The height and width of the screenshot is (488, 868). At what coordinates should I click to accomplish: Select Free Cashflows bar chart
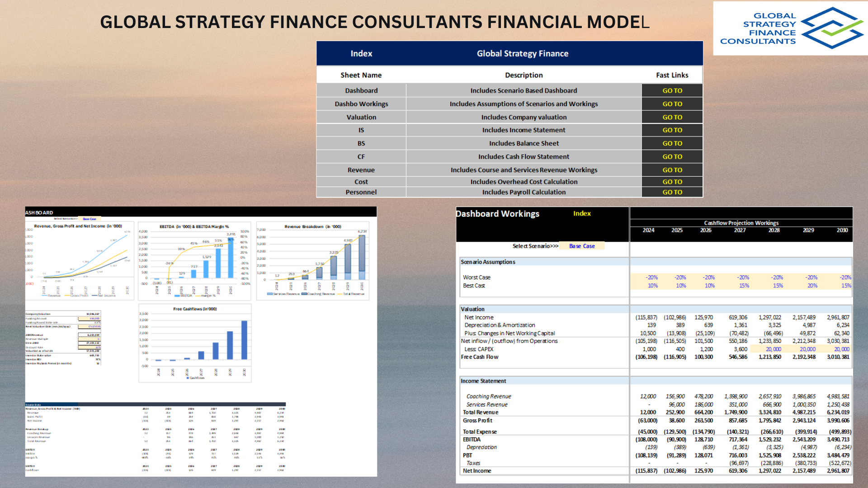(195, 343)
